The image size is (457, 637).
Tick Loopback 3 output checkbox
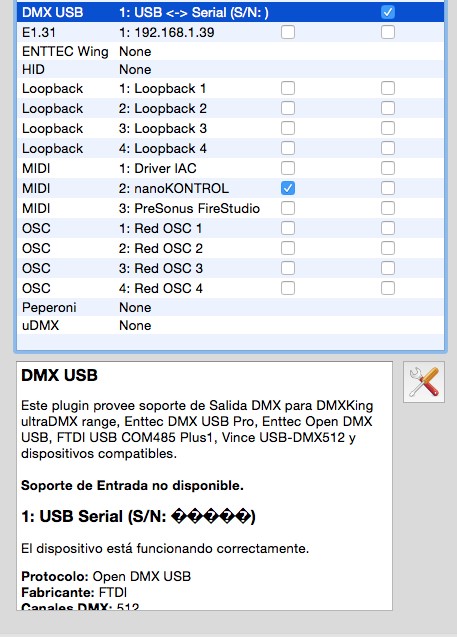(388, 128)
